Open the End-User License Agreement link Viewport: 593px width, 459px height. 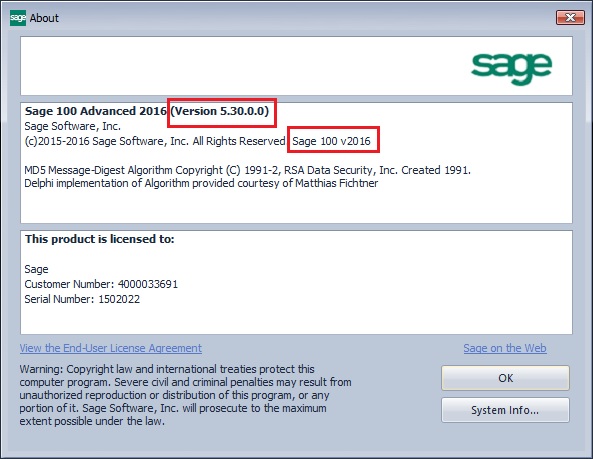pyautogui.click(x=111, y=348)
